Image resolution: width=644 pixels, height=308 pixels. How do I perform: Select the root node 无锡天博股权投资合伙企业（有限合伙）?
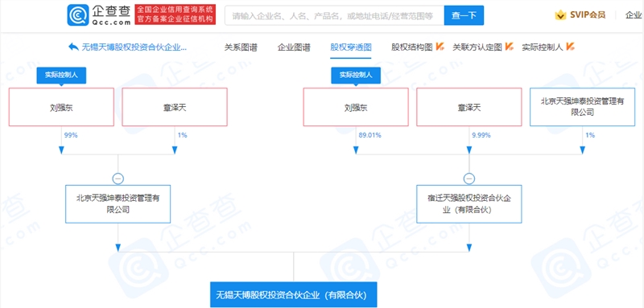[294, 295]
